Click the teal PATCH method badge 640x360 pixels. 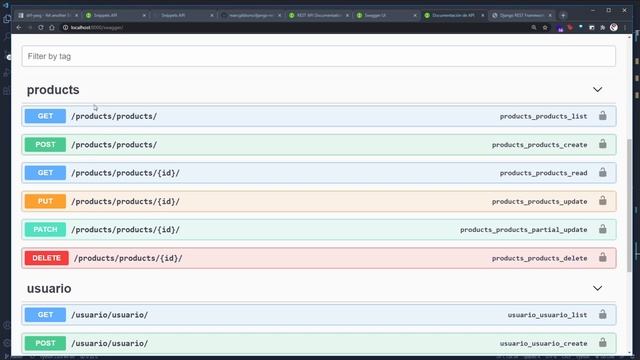click(x=45, y=229)
